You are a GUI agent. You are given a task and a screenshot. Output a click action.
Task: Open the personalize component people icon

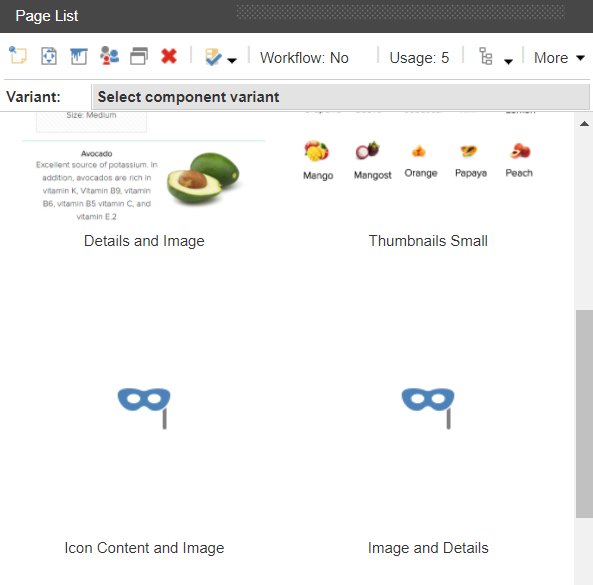tap(109, 56)
